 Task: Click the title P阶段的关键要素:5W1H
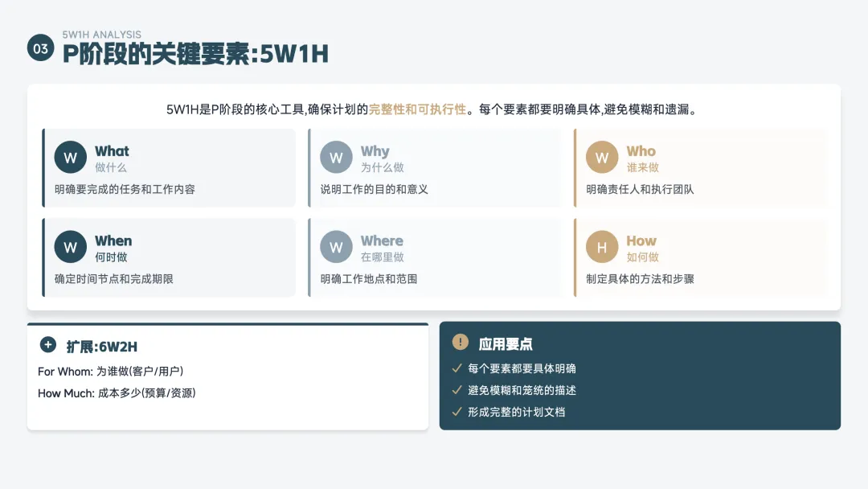pyautogui.click(x=195, y=55)
